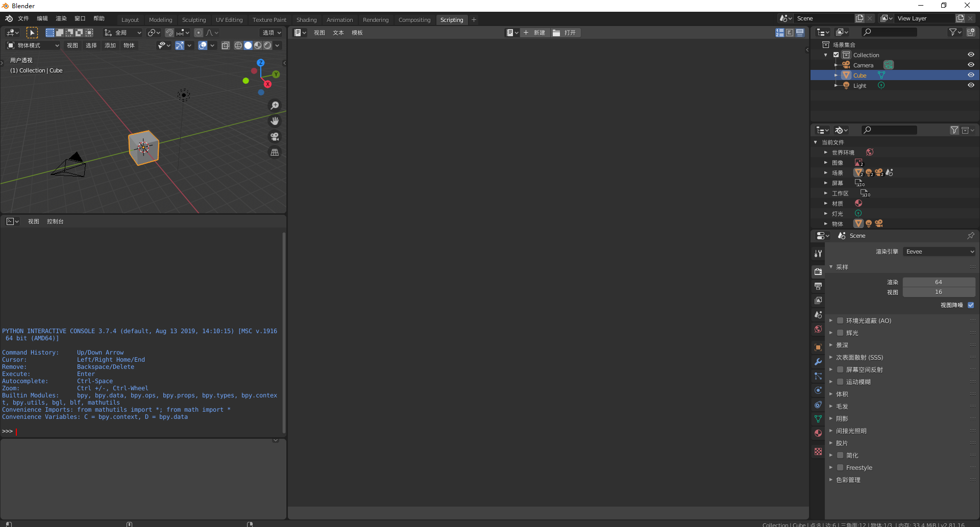Enable the 辉光 checkbox
The height and width of the screenshot is (527, 980).
click(x=841, y=333)
